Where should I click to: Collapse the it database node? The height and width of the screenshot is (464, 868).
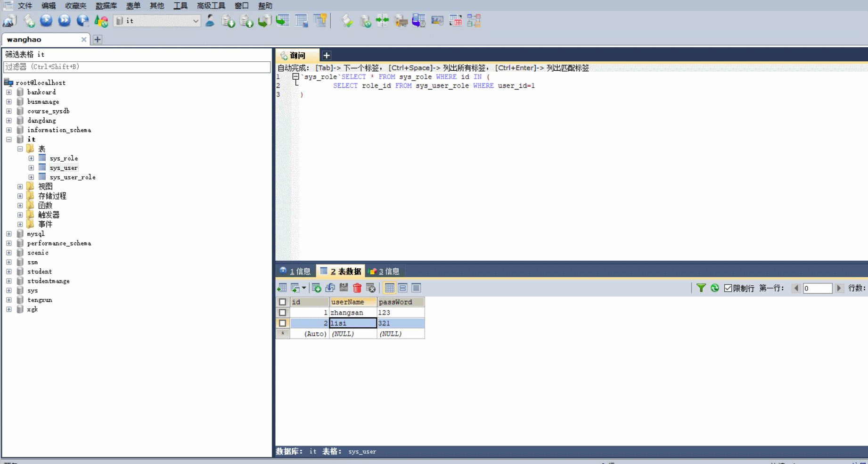[x=9, y=139]
